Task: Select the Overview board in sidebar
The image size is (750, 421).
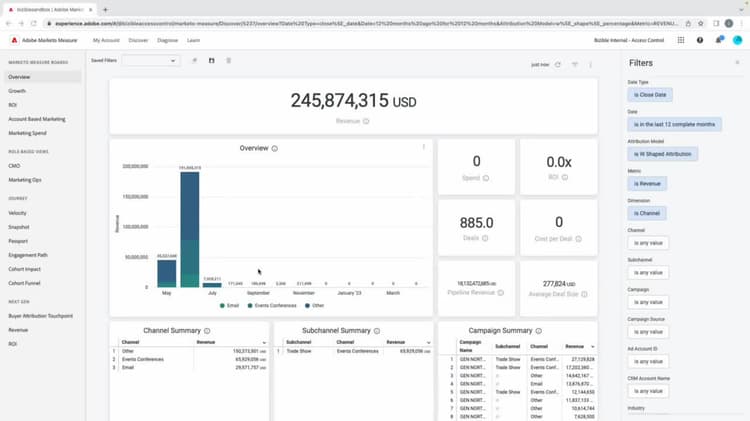Action: (43, 77)
